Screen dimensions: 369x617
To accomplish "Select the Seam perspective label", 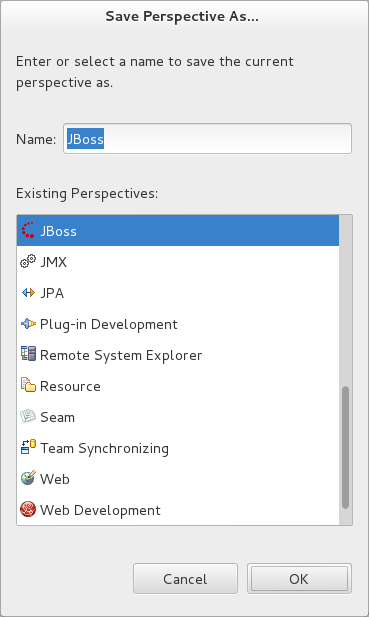I will pyautogui.click(x=57, y=417).
